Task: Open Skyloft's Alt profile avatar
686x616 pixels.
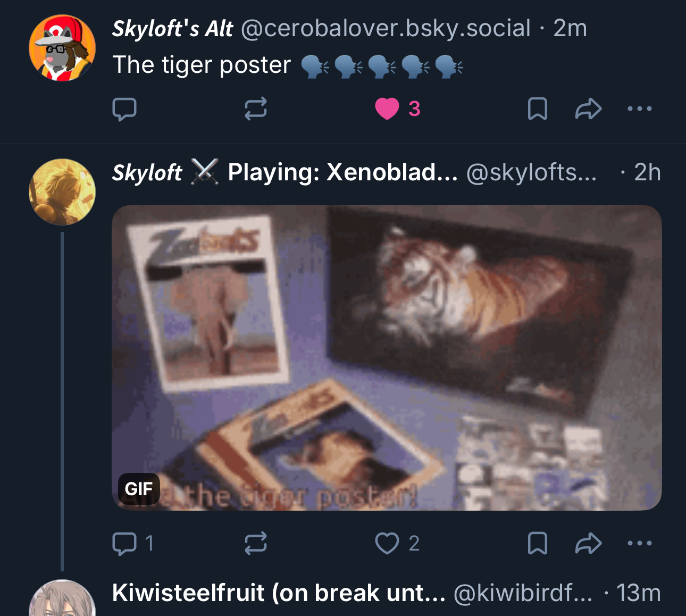Action: coord(62,48)
